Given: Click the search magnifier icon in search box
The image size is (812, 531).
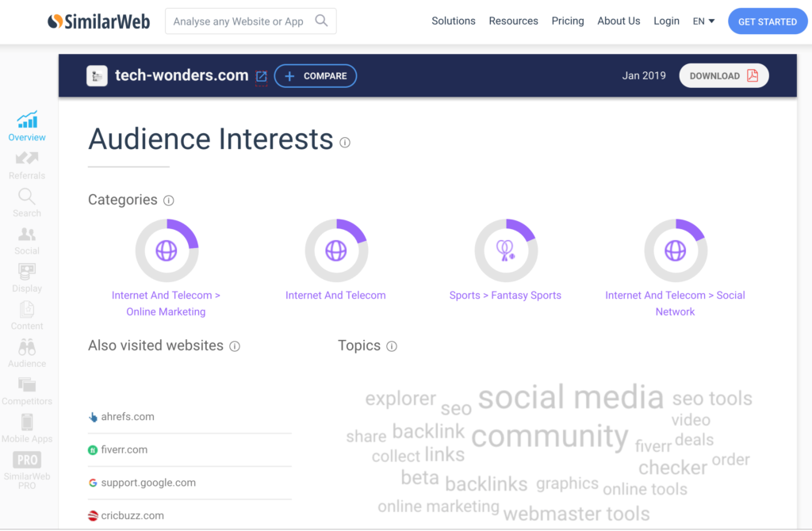Looking at the screenshot, I should [322, 21].
